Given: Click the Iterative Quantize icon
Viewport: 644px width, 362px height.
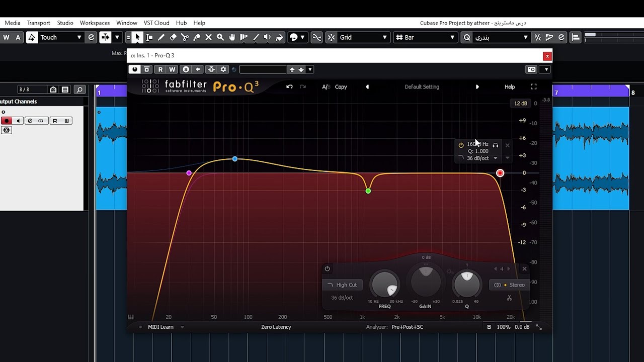Looking at the screenshot, I should pyautogui.click(x=538, y=37).
